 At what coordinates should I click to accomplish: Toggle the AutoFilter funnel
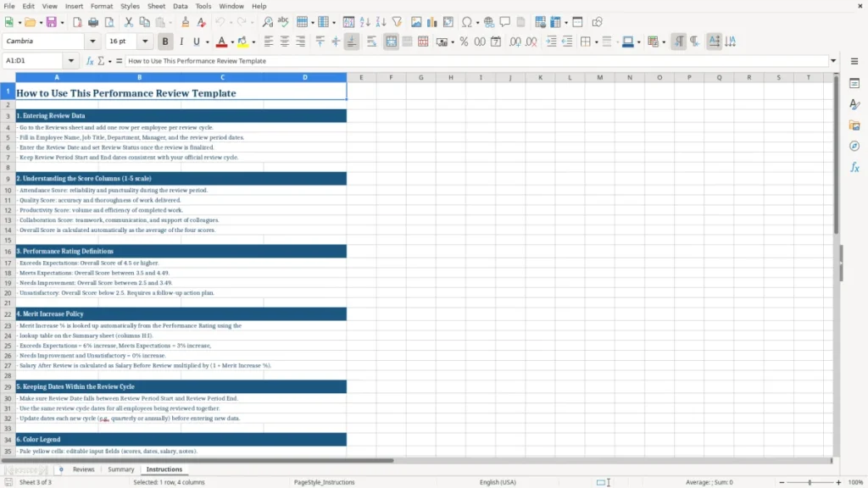tap(397, 22)
